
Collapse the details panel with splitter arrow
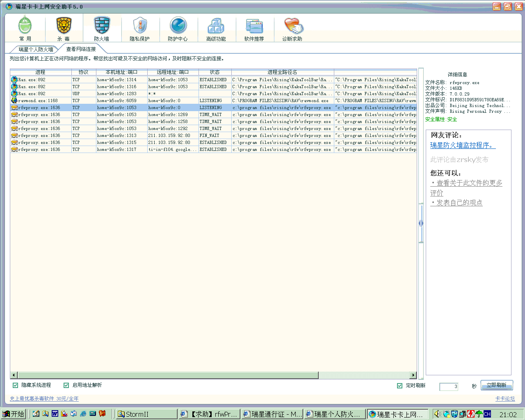click(421, 223)
